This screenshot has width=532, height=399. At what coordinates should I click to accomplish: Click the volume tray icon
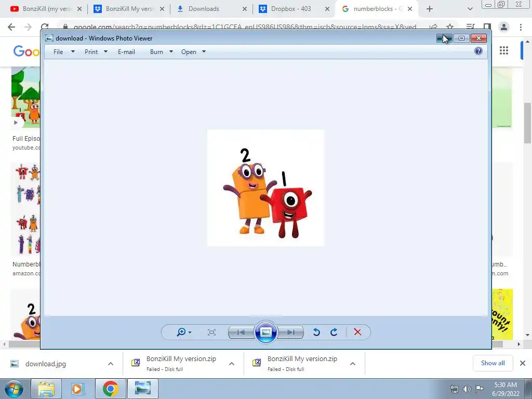point(467,389)
